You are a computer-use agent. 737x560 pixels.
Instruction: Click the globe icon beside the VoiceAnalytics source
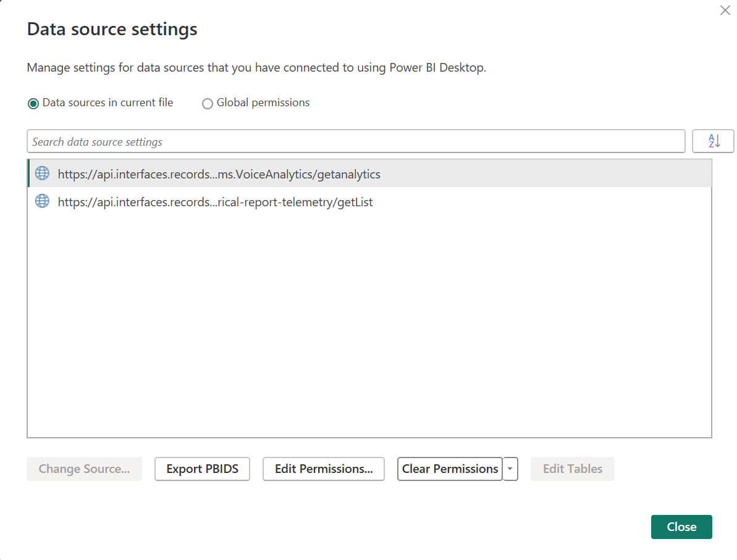tap(42, 173)
